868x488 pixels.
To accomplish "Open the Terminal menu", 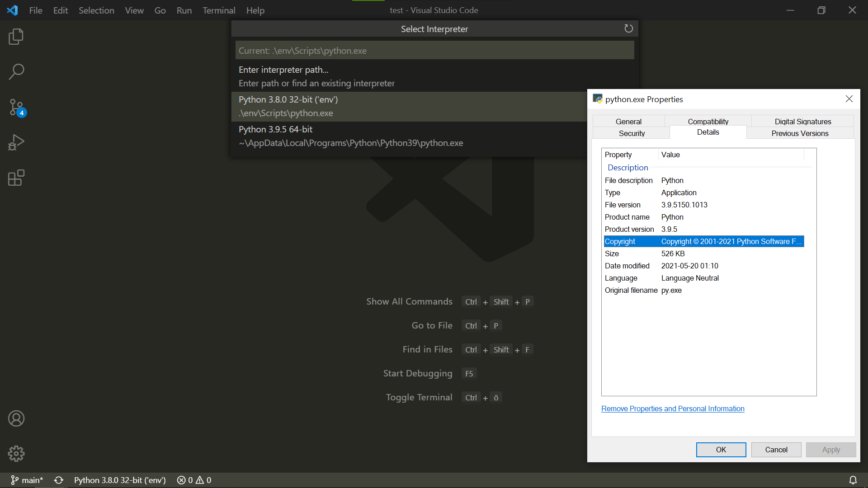I will pos(219,10).
